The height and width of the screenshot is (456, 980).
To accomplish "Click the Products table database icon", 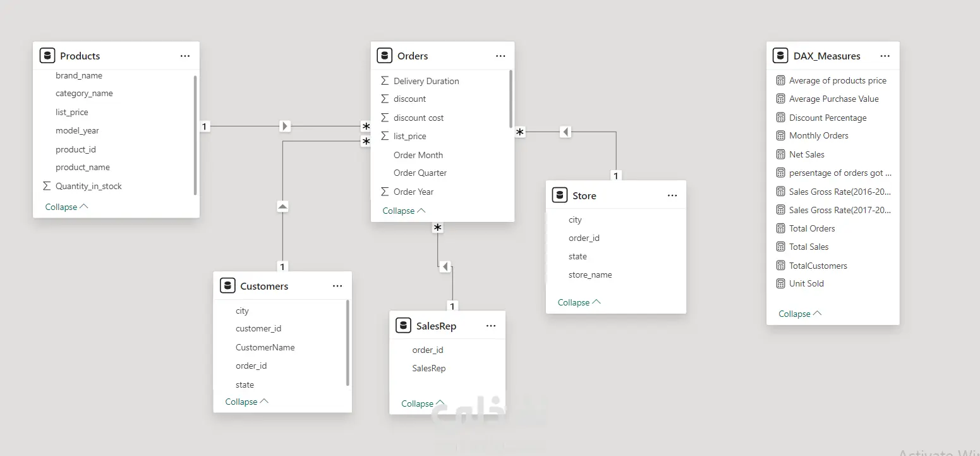I will [x=47, y=56].
